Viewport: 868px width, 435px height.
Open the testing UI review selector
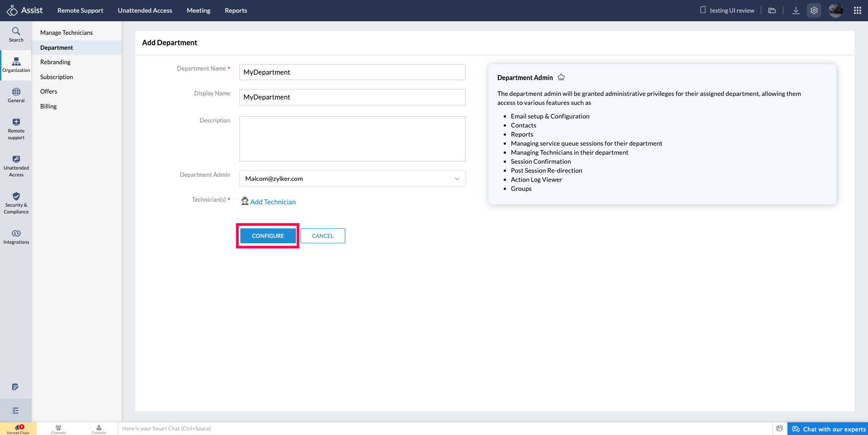point(727,10)
